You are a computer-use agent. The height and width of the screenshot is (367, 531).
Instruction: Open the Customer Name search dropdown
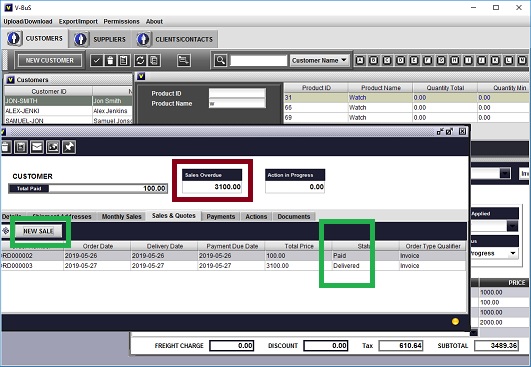[320, 61]
